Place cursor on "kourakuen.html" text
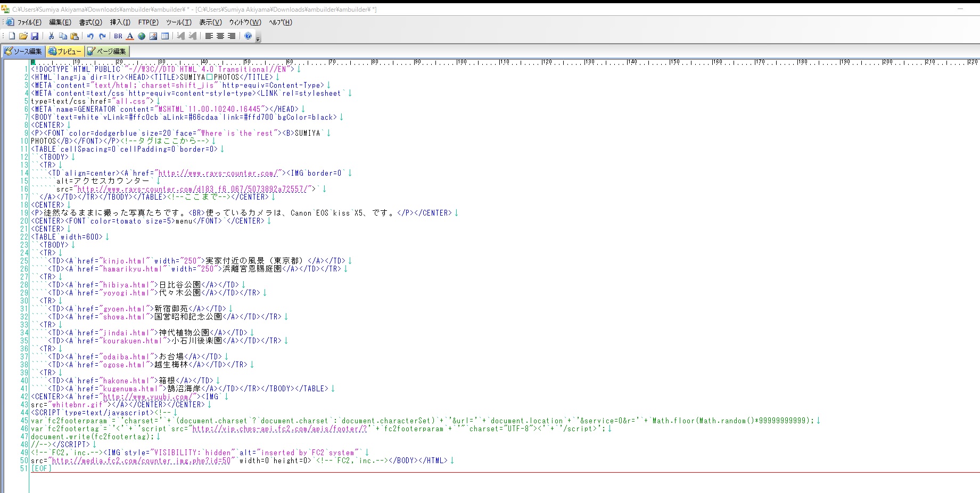Image resolution: width=980 pixels, height=493 pixels. click(133, 341)
